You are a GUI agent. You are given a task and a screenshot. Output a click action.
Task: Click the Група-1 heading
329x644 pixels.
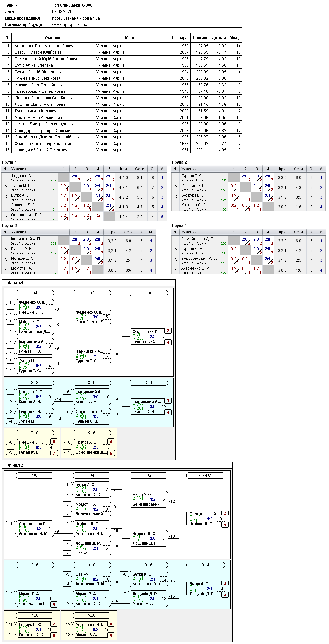[x=9, y=162]
